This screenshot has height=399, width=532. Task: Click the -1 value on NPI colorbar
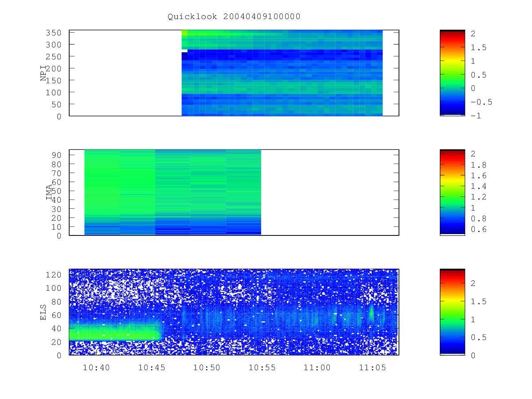point(476,116)
